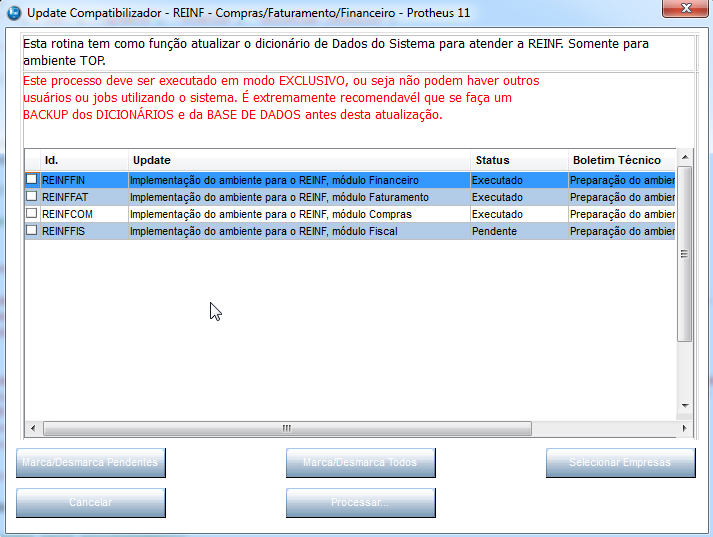Click the Executado status of REINFCOM
Viewport: 713px width, 537px height.
519,214
